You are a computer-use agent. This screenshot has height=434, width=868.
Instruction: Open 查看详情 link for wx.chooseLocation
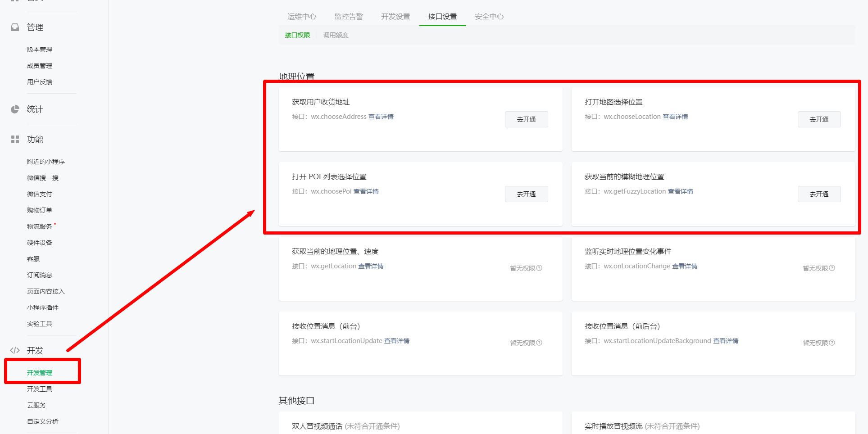[675, 117]
